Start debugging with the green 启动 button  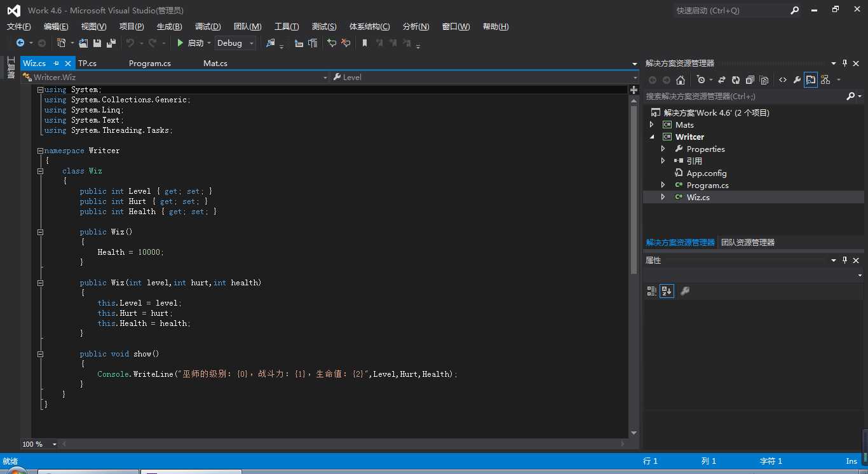coord(190,43)
